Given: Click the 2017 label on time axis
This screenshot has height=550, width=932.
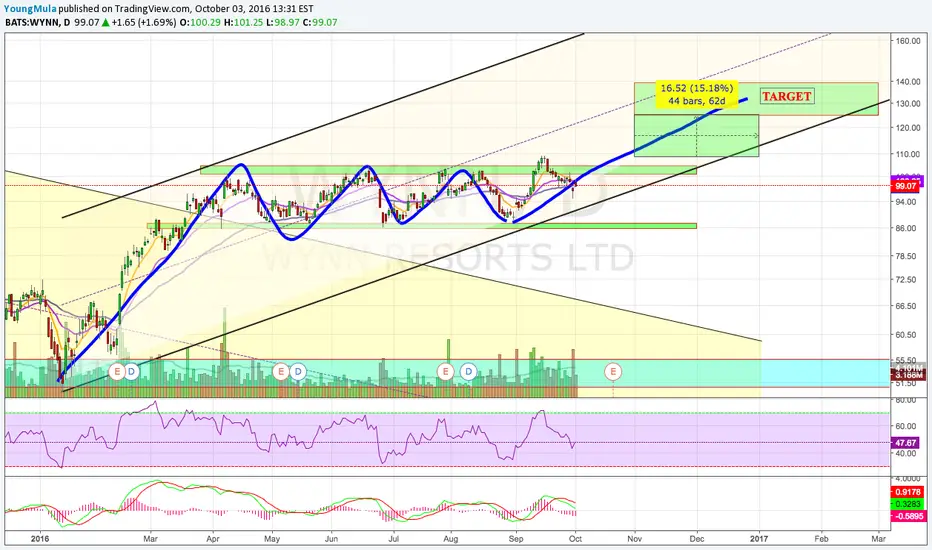Looking at the screenshot, I should [x=759, y=539].
